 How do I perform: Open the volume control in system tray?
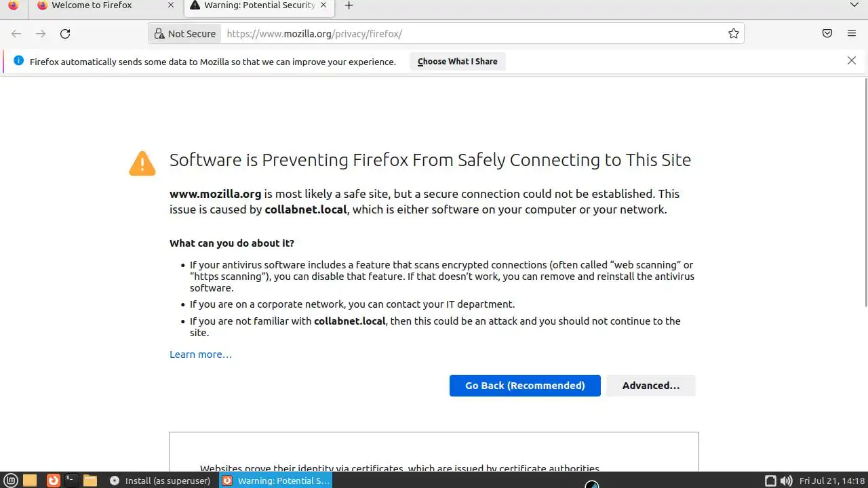coord(786,481)
